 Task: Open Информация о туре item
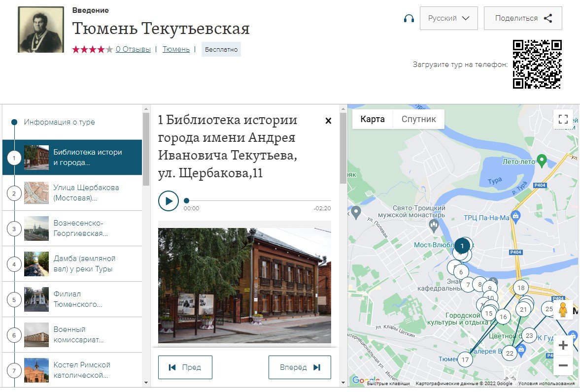tap(59, 122)
